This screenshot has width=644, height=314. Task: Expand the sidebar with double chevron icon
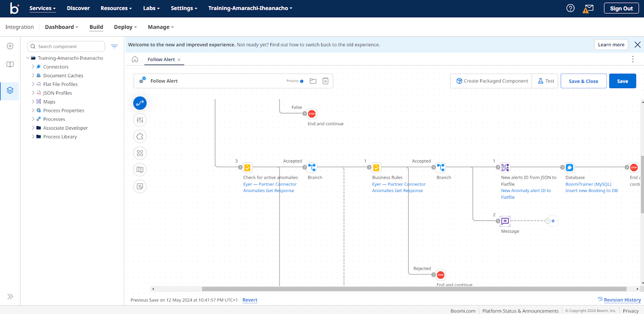pos(10,297)
